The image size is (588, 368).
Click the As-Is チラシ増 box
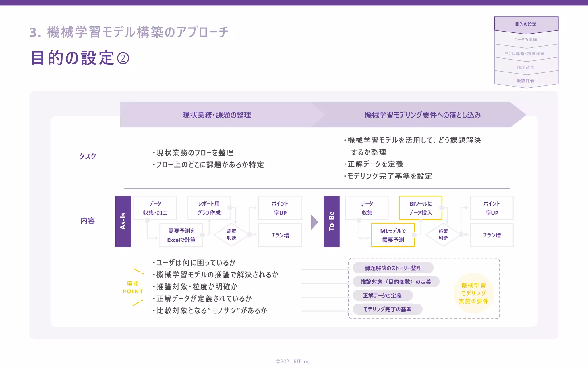click(x=280, y=235)
